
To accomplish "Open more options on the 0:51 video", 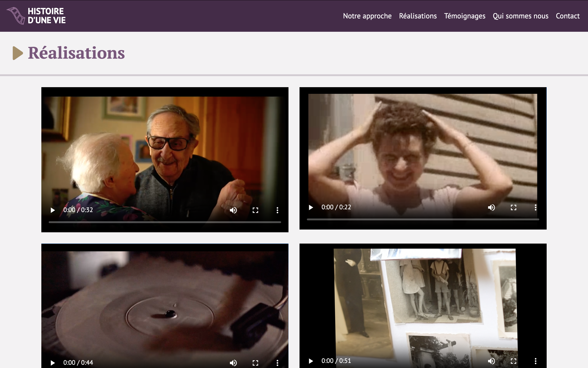I will click(536, 361).
